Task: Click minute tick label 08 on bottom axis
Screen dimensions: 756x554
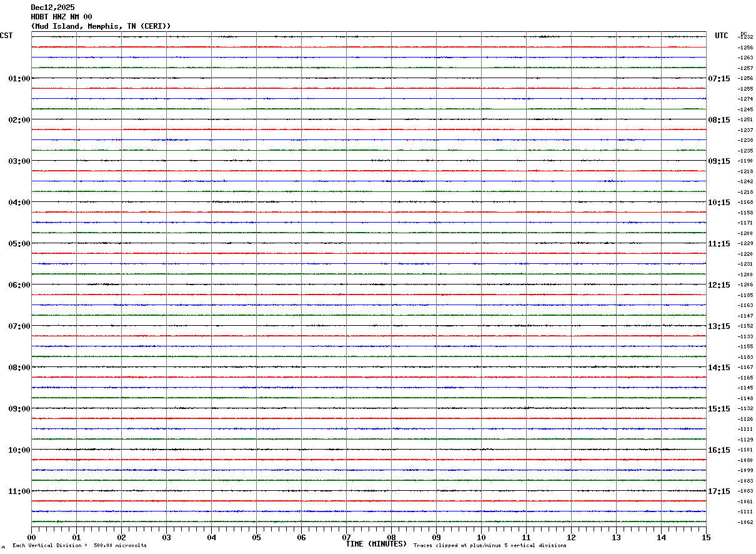Action: (x=391, y=537)
